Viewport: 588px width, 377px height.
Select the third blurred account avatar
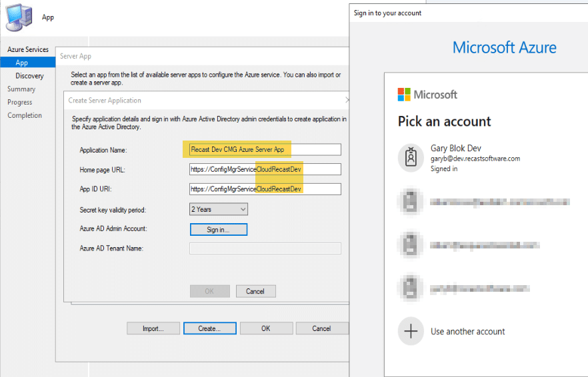tap(410, 288)
